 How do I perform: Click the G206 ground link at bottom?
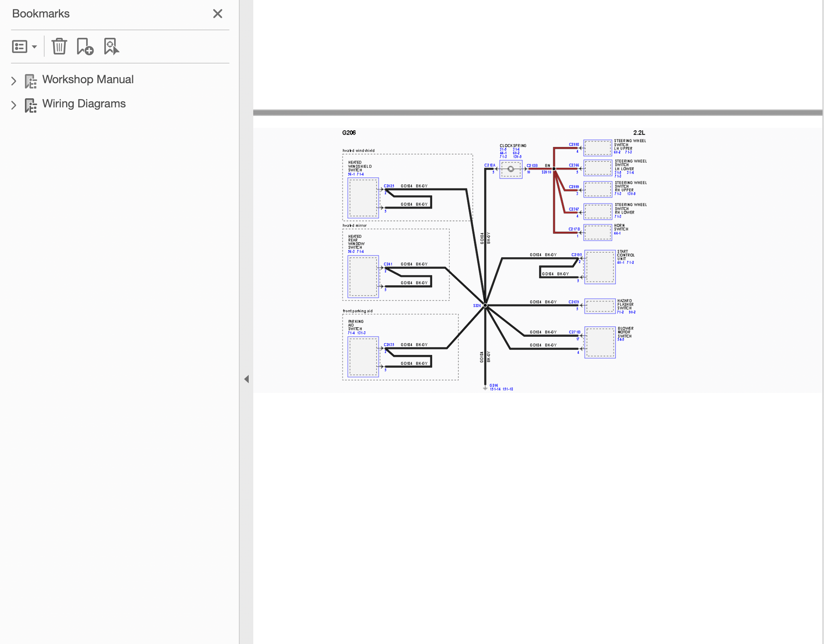[x=494, y=385]
